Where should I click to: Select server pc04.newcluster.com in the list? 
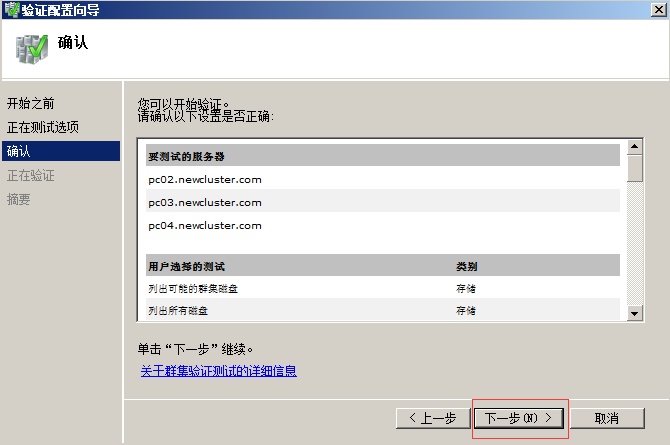click(x=205, y=225)
